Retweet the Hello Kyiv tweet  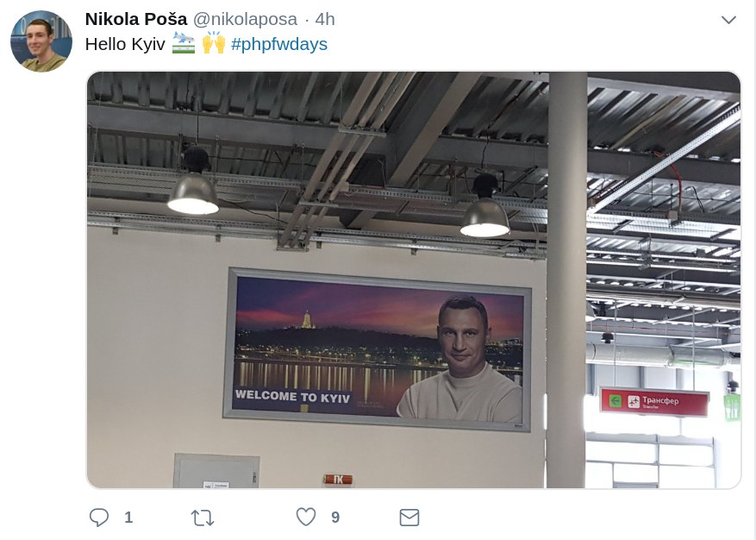pos(203,518)
